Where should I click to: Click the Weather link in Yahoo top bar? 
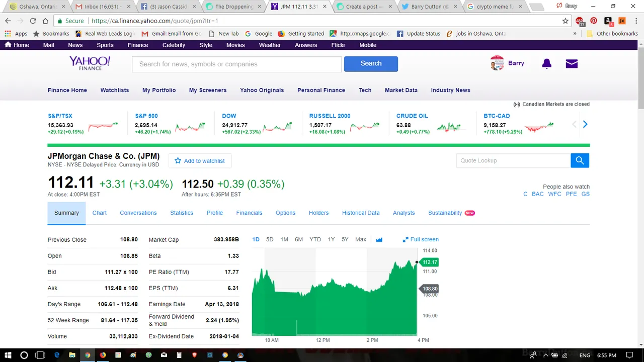[270, 45]
